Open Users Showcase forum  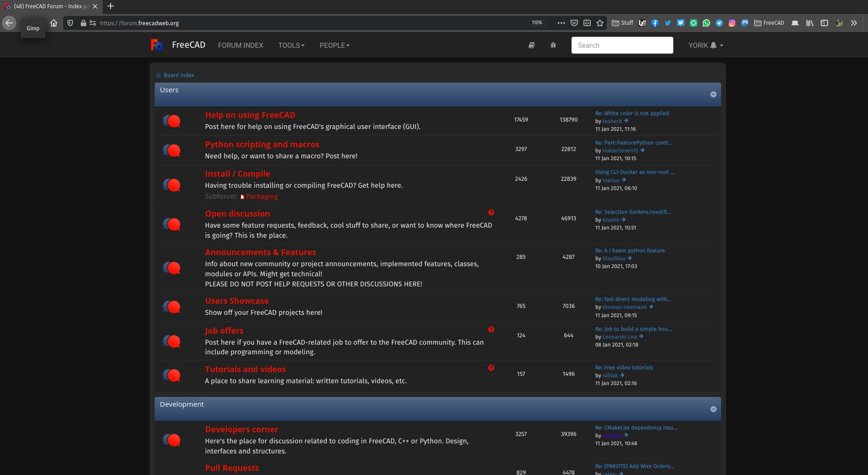point(237,301)
